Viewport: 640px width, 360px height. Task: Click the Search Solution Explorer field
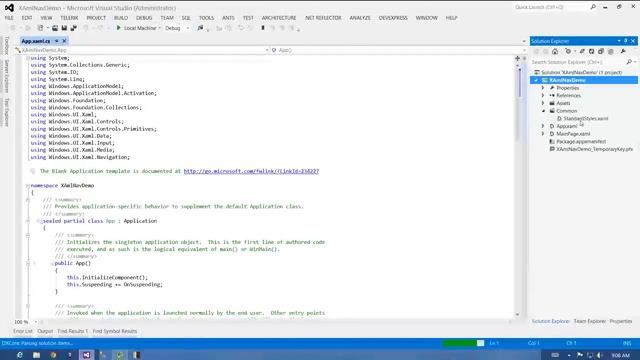[x=578, y=62]
